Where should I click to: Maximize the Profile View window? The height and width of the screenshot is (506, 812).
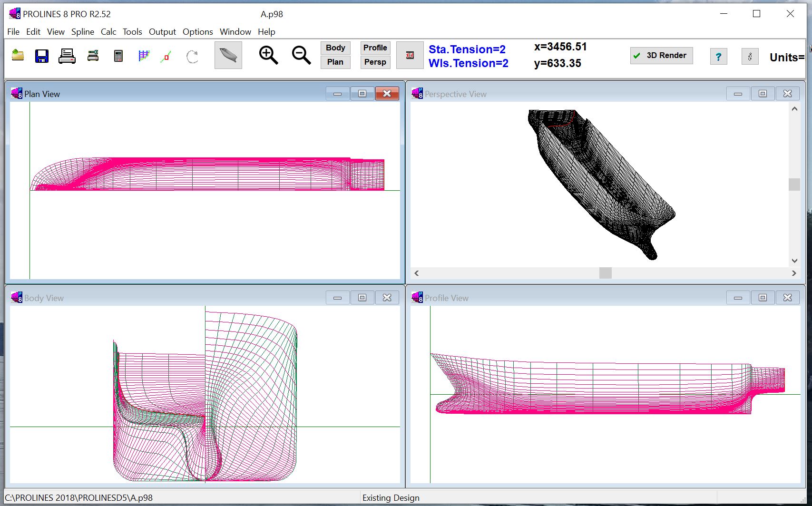point(763,298)
